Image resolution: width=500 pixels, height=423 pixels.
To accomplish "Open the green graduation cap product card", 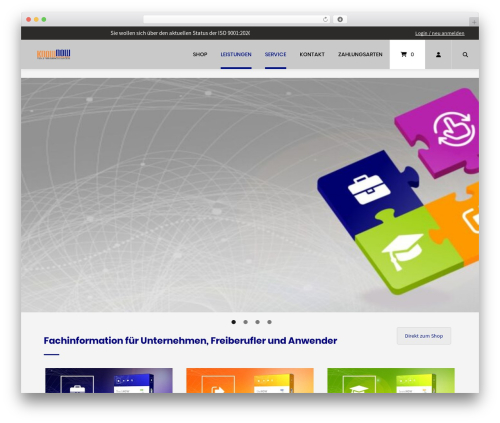I will point(391,380).
